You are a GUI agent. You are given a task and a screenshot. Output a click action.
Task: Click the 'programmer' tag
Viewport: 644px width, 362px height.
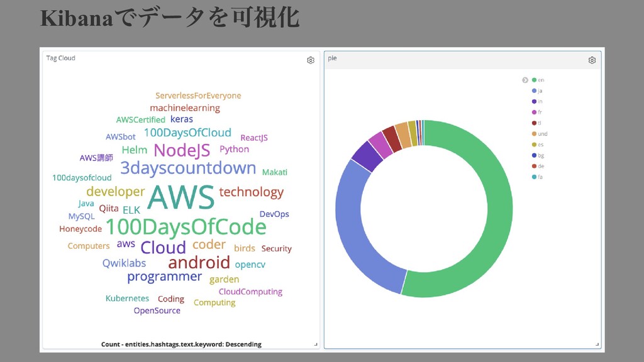click(164, 277)
